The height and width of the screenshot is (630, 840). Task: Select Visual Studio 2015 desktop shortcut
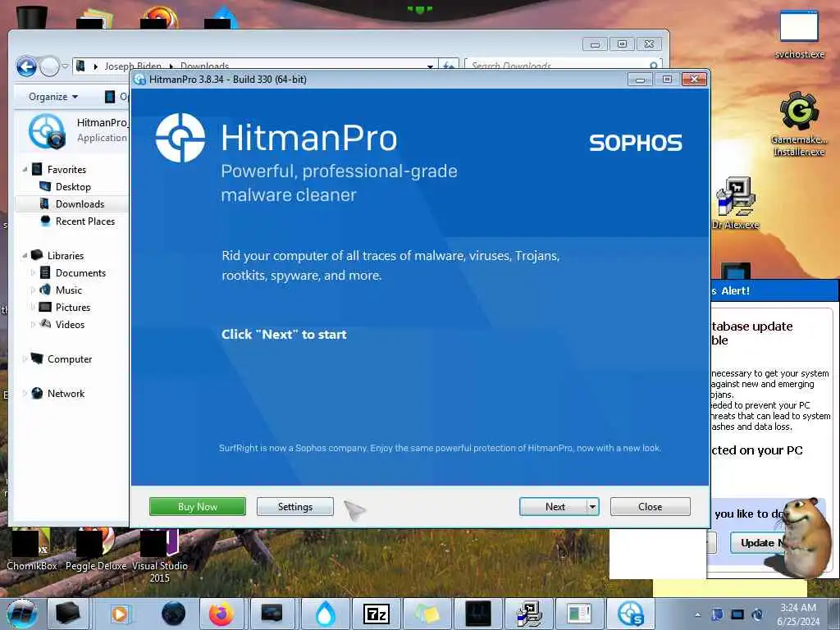click(159, 556)
